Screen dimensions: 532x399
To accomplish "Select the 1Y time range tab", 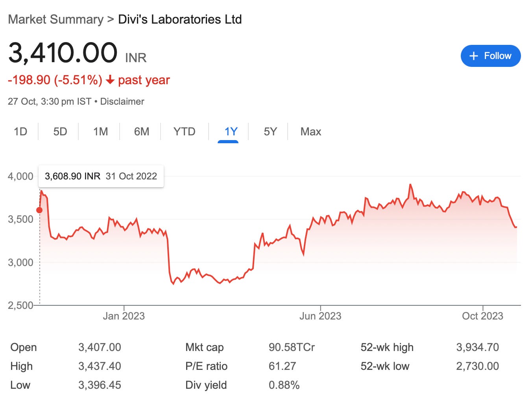I will click(x=231, y=131).
